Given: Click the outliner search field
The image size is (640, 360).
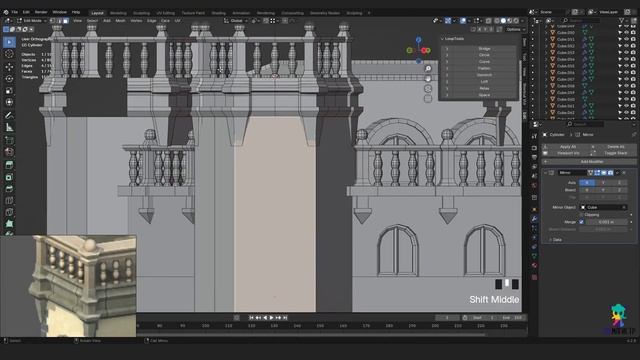Looking at the screenshot, I should (580, 20).
